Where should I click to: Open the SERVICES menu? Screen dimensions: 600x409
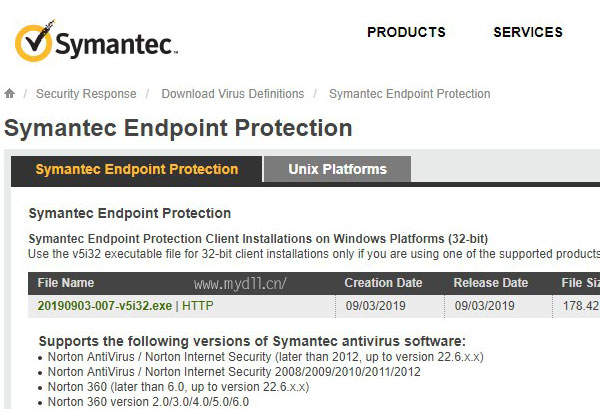pos(528,32)
